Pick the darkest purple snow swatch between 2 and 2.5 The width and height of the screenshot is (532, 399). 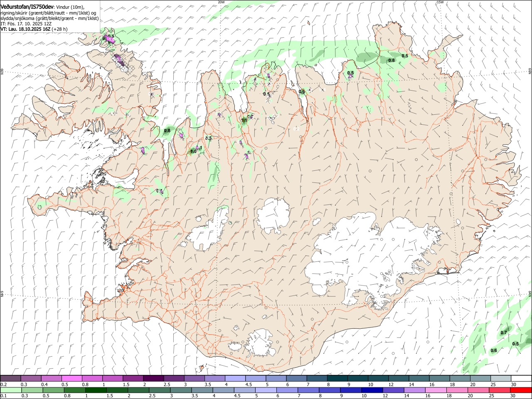click(153, 378)
